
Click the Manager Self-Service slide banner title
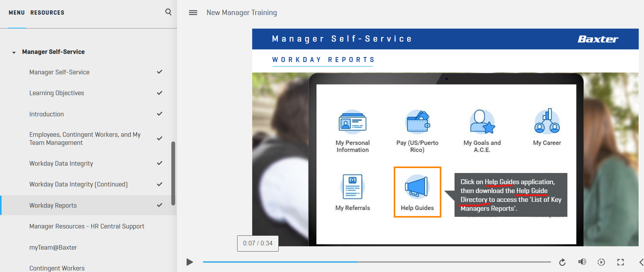(342, 39)
